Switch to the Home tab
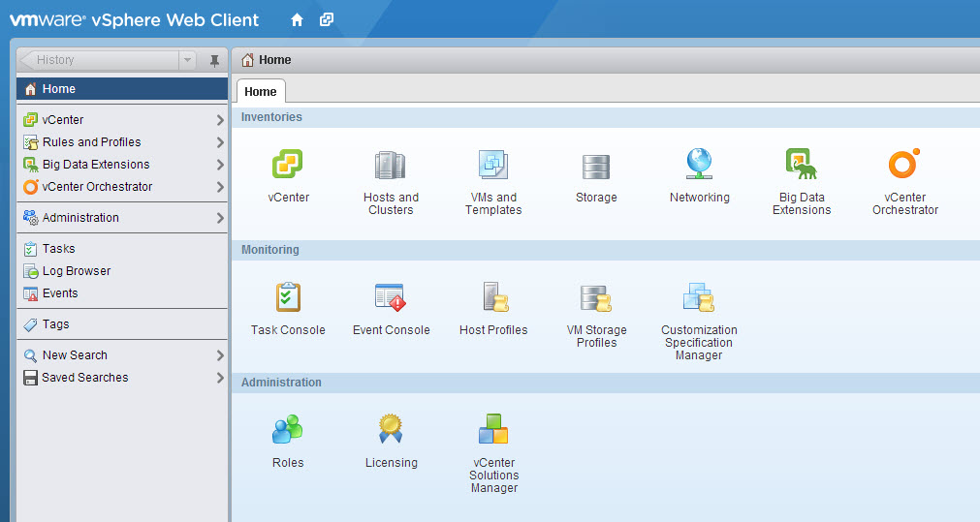This screenshot has height=522, width=980. (261, 91)
